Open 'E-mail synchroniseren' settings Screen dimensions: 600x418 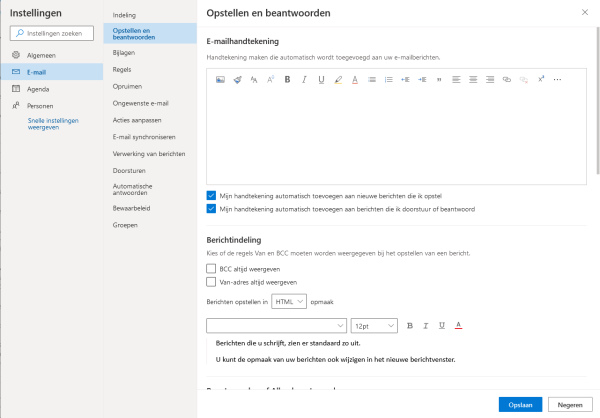click(150, 137)
